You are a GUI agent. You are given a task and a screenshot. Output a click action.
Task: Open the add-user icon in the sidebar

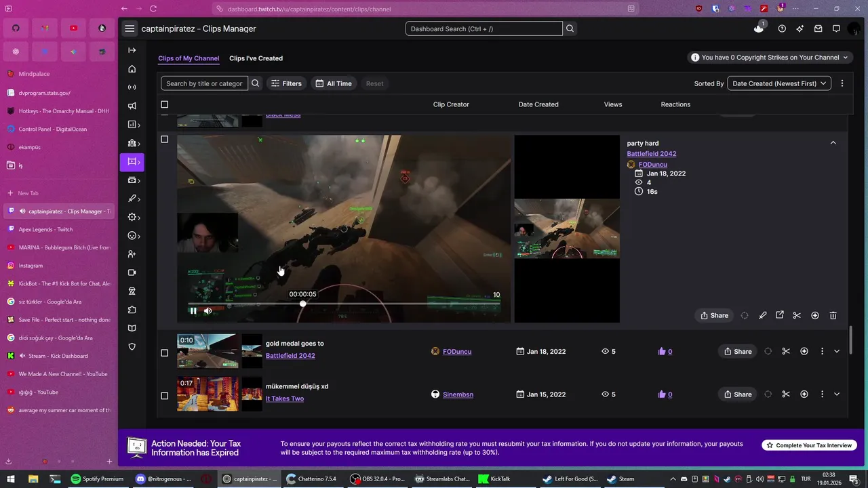(x=132, y=254)
